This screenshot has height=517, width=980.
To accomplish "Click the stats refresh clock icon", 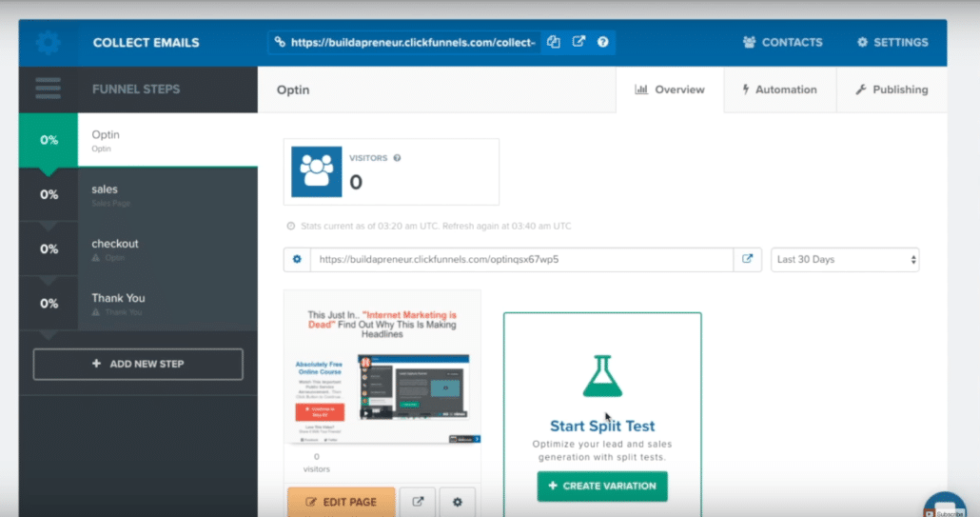I will click(x=290, y=227).
